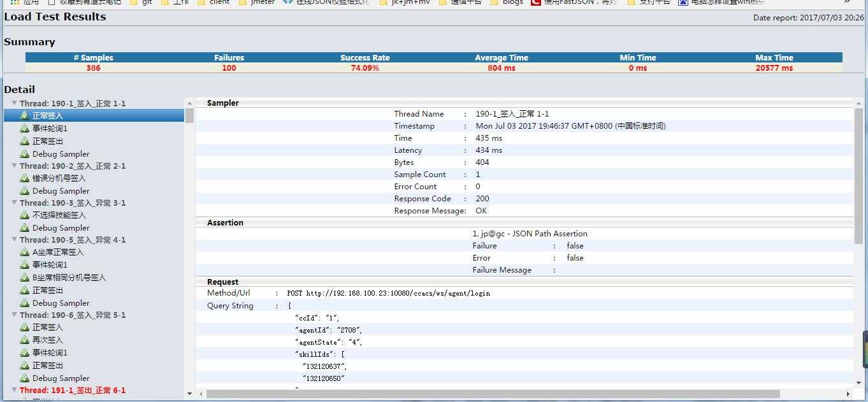Click the Max Time column header
The width and height of the screenshot is (868, 402).
(774, 57)
